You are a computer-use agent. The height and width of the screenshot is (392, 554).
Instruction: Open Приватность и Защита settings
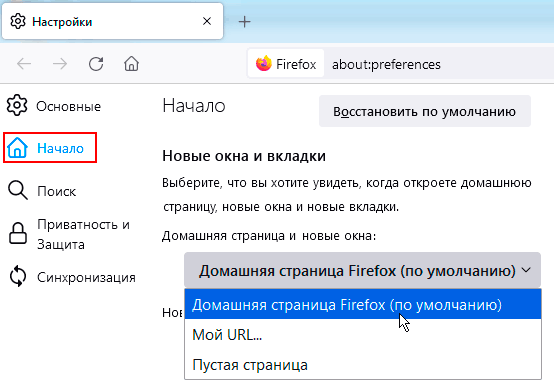point(69,234)
